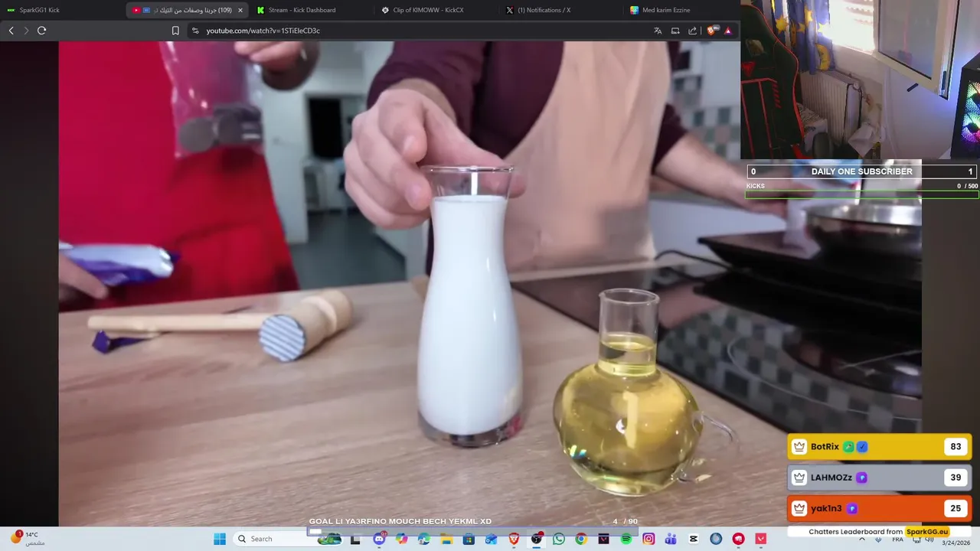Image resolution: width=980 pixels, height=551 pixels.
Task: Open Spotify from the taskbar
Action: (626, 539)
